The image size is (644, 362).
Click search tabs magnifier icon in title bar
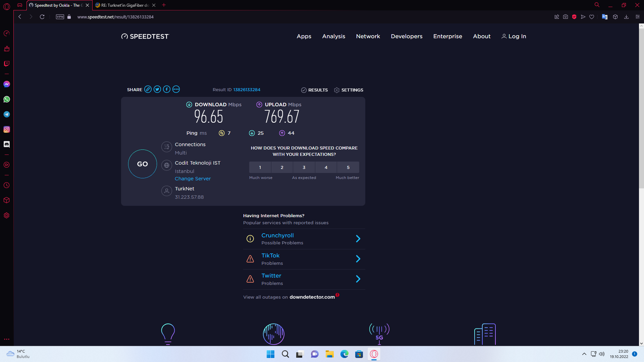(x=597, y=5)
